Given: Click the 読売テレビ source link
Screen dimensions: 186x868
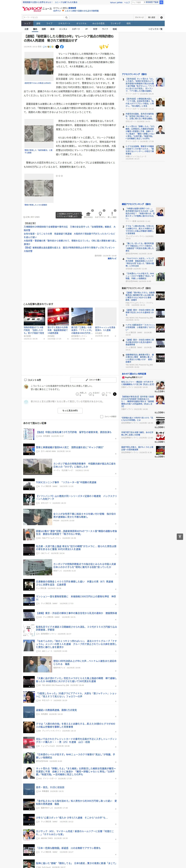Looking at the screenshot, I should click(112, 258).
